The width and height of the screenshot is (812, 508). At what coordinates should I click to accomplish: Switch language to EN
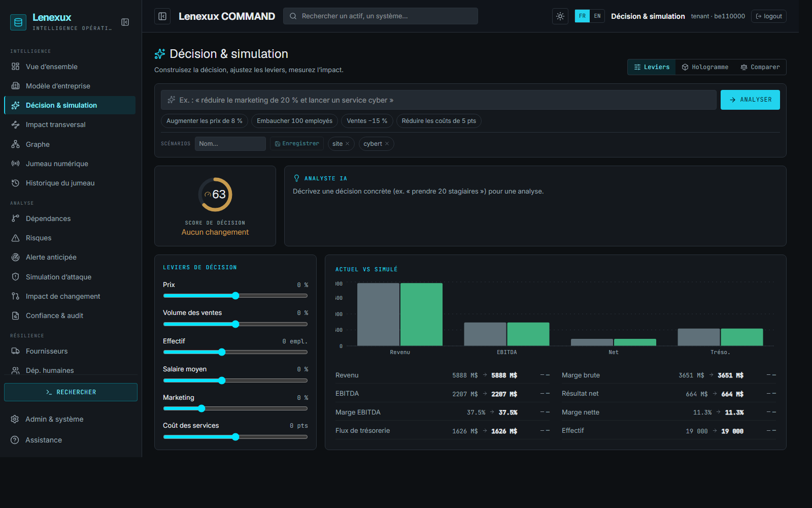(597, 16)
